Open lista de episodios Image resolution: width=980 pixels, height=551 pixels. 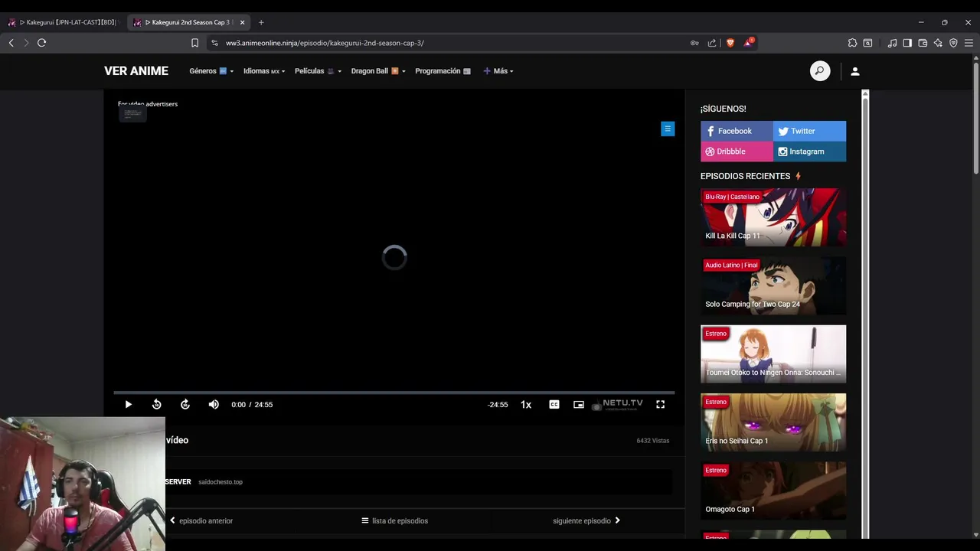[395, 520]
